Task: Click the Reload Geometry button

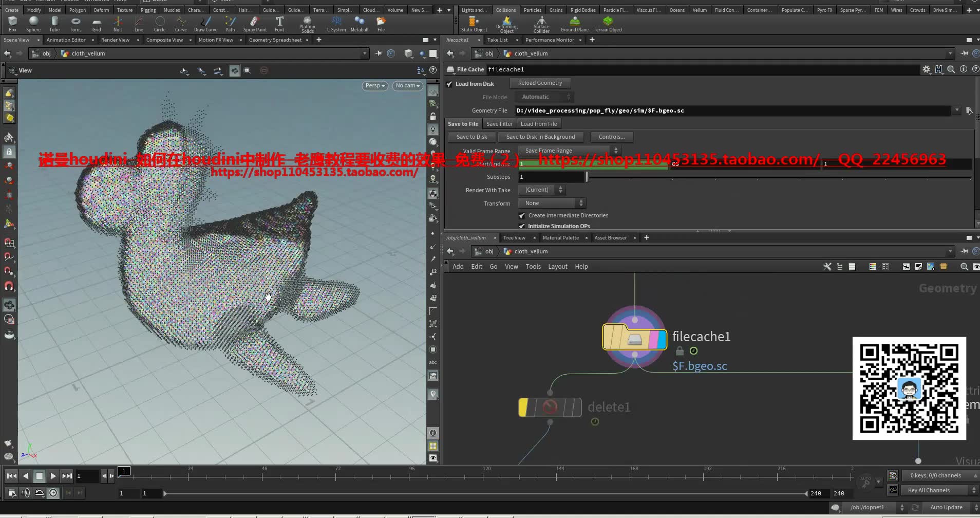Action: (x=540, y=83)
